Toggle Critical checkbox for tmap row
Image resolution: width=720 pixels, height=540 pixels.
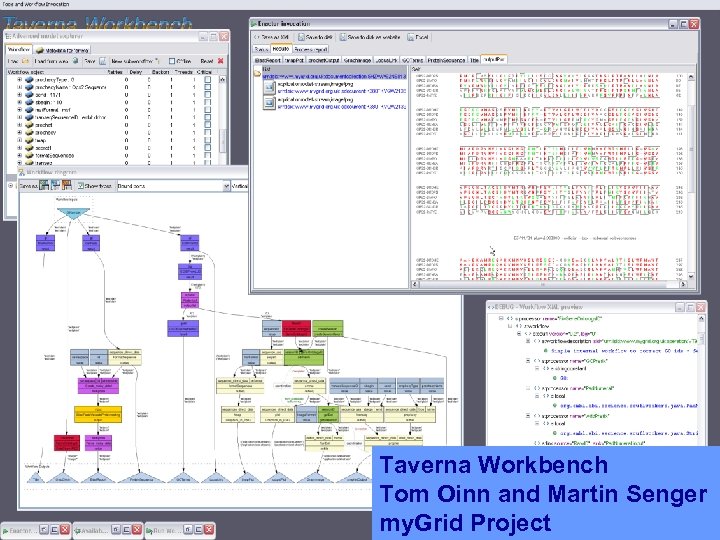pos(208,140)
